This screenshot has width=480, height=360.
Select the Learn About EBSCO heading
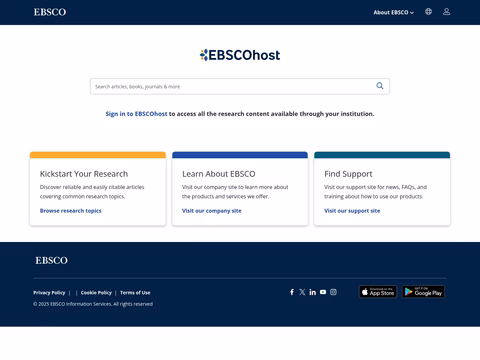219,174
